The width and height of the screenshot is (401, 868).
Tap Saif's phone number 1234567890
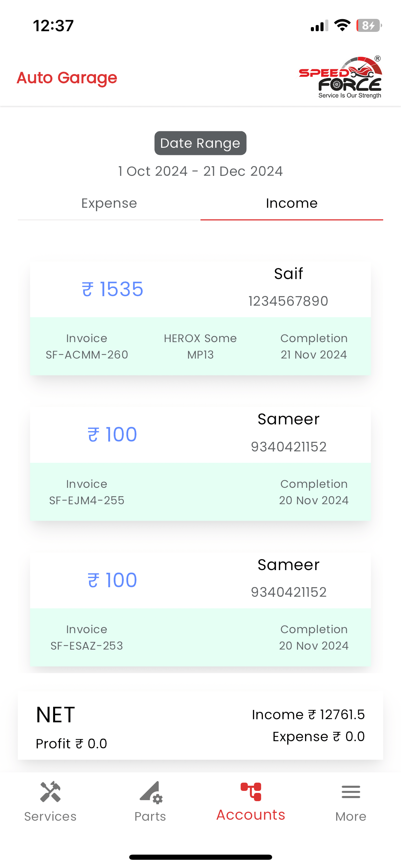pos(288,301)
